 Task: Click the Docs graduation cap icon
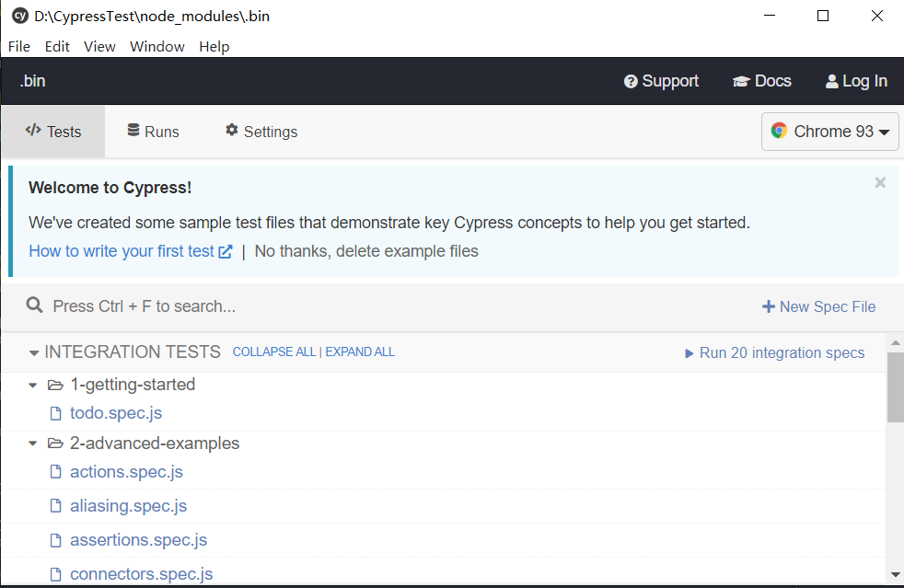(741, 81)
